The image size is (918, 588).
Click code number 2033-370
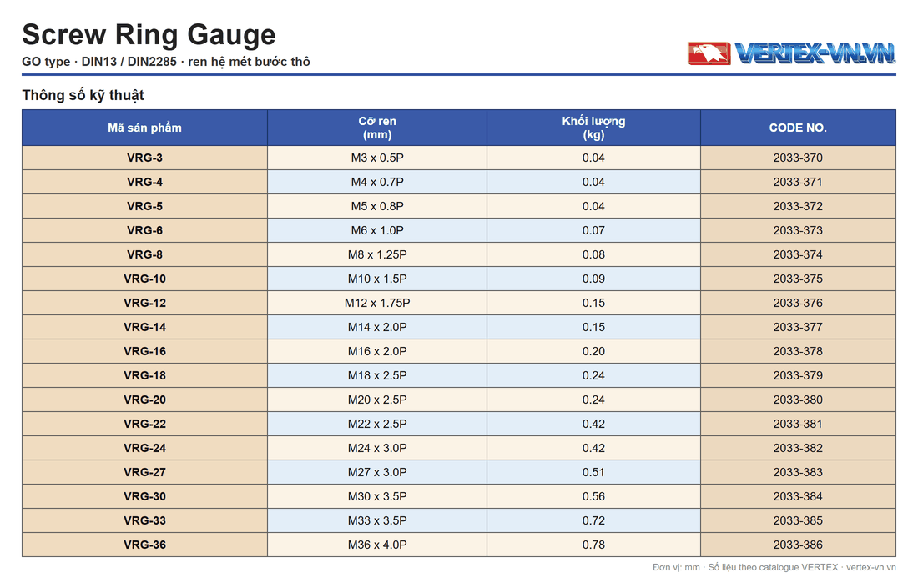pos(798,158)
